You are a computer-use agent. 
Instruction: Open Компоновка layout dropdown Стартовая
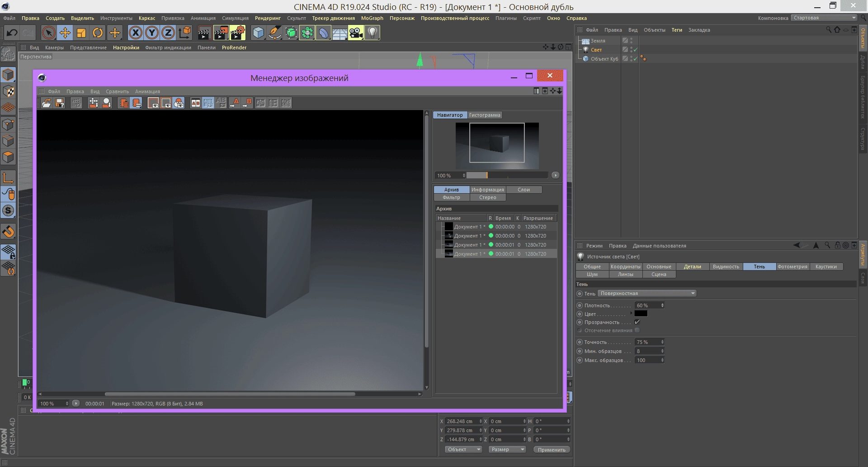(824, 18)
